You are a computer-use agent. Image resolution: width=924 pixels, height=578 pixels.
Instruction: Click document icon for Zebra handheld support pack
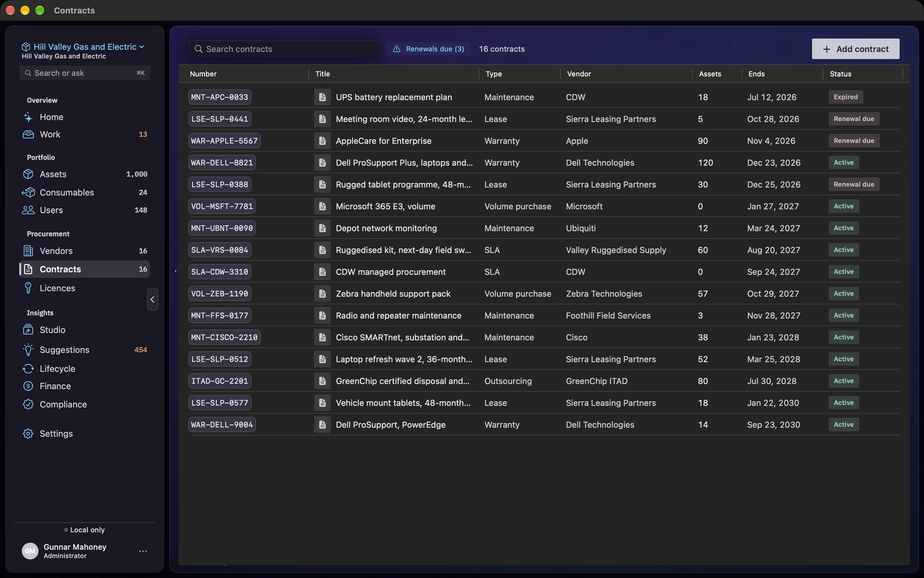click(x=322, y=294)
